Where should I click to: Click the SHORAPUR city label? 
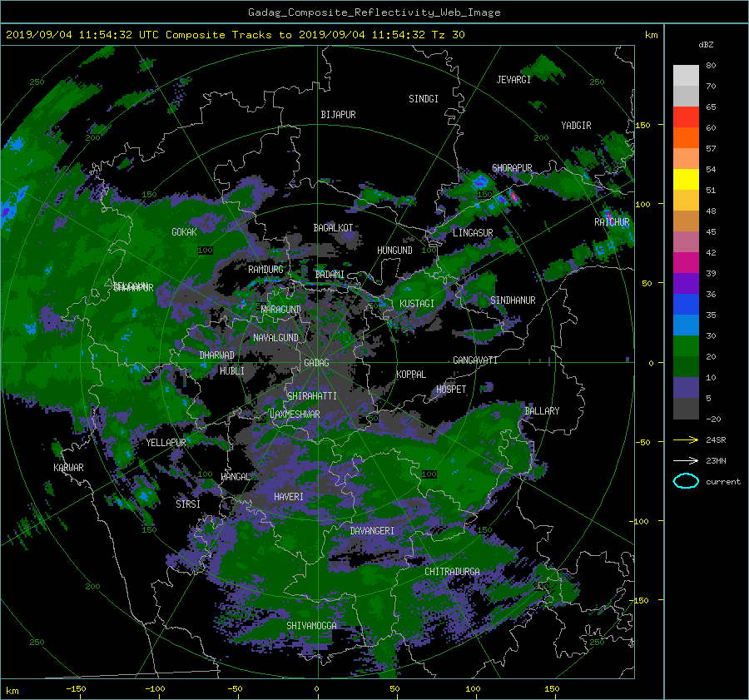point(512,168)
